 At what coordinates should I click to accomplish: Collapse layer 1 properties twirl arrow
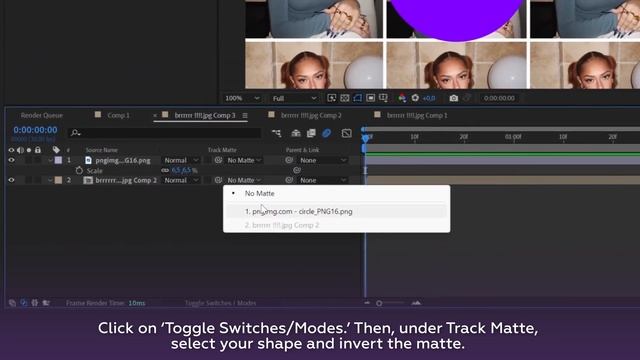(50, 160)
